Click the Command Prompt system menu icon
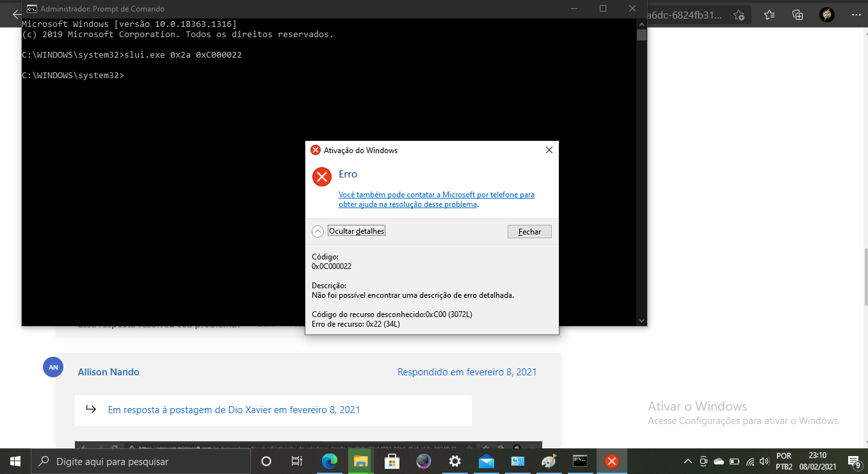This screenshot has width=868, height=474. (31, 9)
